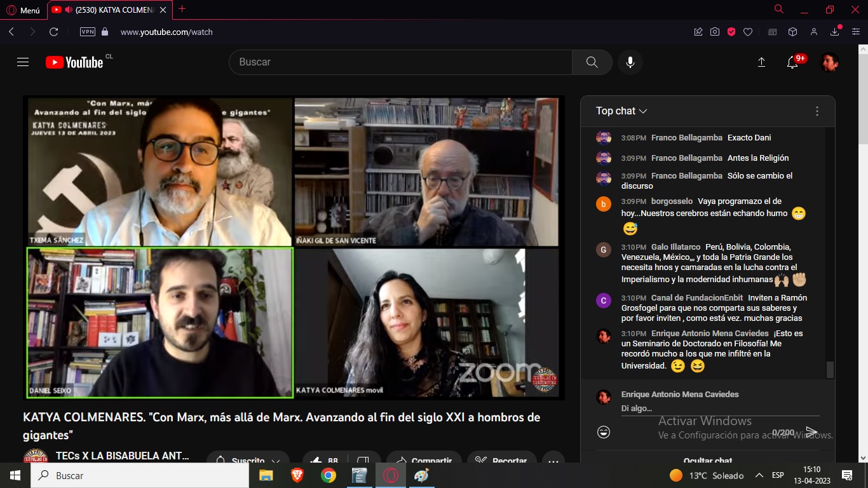Click Galo Illatarco username in chat
The height and width of the screenshot is (488, 868).
(675, 247)
